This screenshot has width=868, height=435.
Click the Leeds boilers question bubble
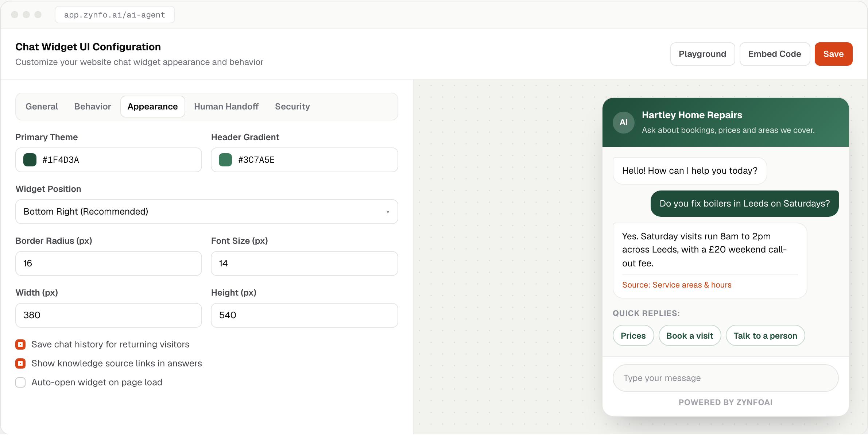[744, 204]
